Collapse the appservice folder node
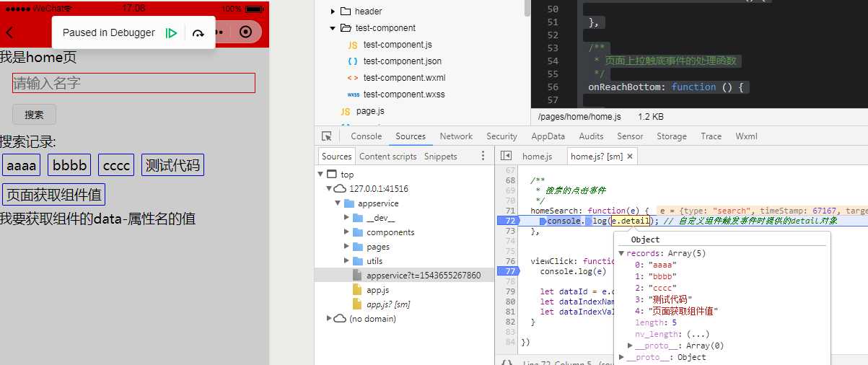Screen dimensions: 868x365 [338, 203]
